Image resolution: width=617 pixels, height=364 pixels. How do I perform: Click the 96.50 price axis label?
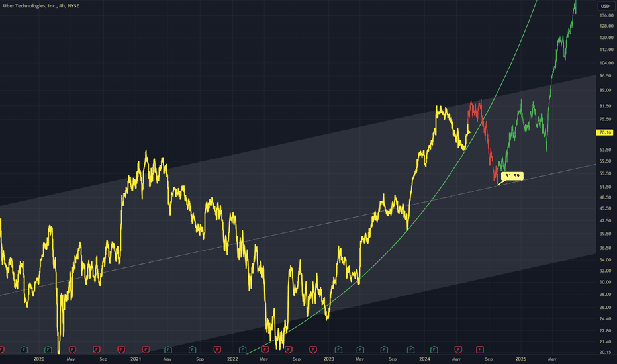[x=606, y=76]
